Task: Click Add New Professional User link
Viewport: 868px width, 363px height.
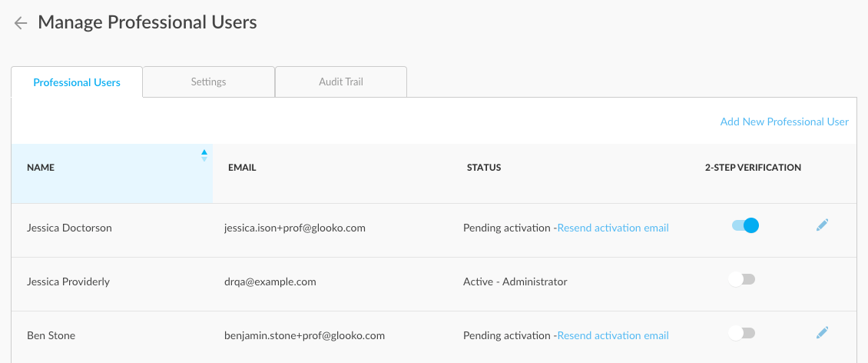Action: (784, 122)
